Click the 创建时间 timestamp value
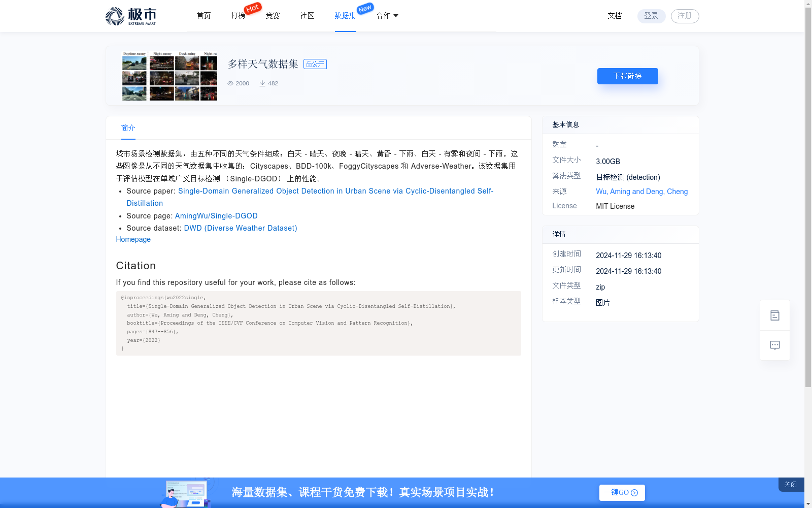The width and height of the screenshot is (812, 508). (629, 256)
